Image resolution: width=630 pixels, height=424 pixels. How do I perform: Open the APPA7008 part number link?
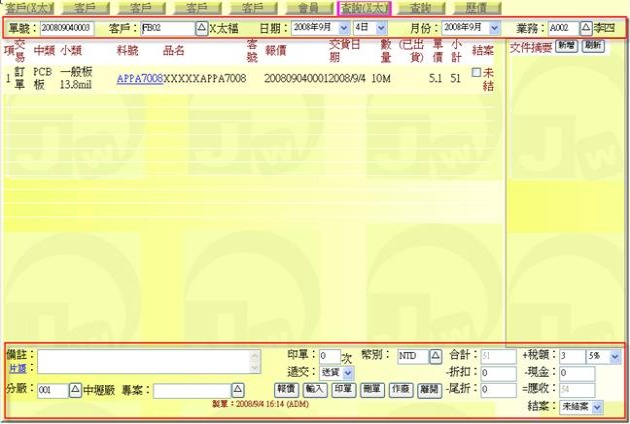[139, 78]
